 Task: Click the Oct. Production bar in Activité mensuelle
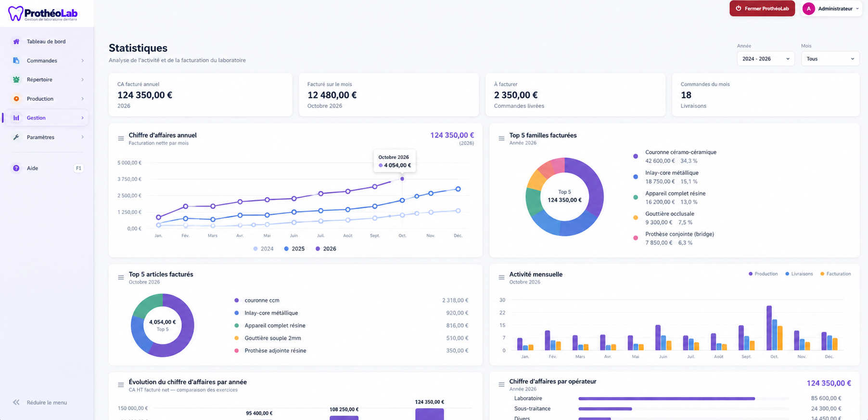tap(769, 328)
